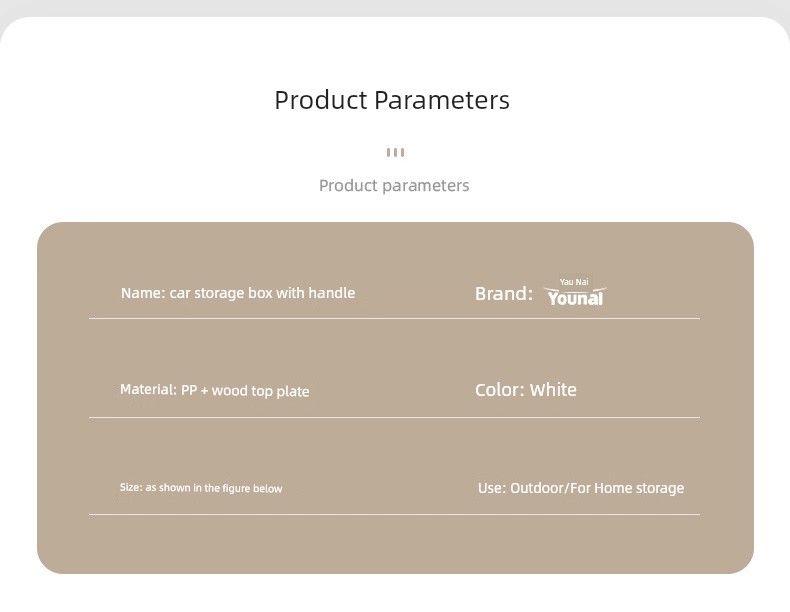This screenshot has height=612, width=790.
Task: Click the "Name:" label
Action: [143, 293]
